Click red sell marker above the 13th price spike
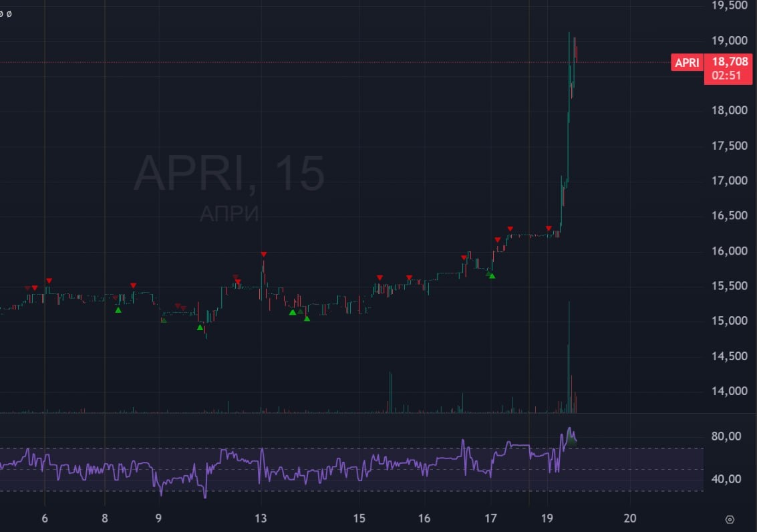 click(x=264, y=255)
